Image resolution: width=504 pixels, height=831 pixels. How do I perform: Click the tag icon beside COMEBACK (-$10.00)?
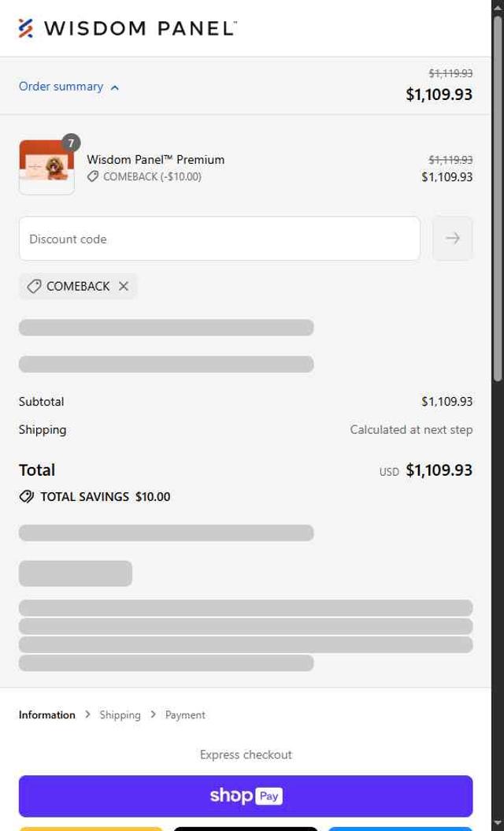(x=93, y=176)
